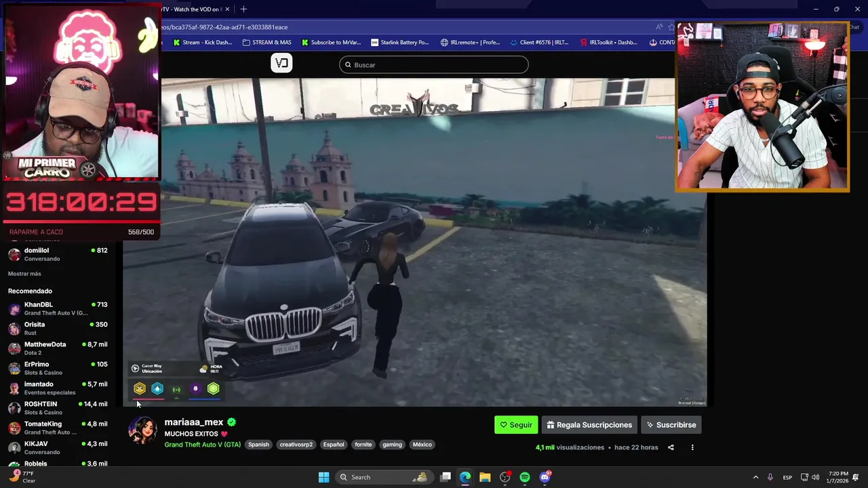Image resolution: width=868 pixels, height=488 pixels.
Task: Open the Grand Theft Auto V (GTA) category
Action: click(x=202, y=445)
